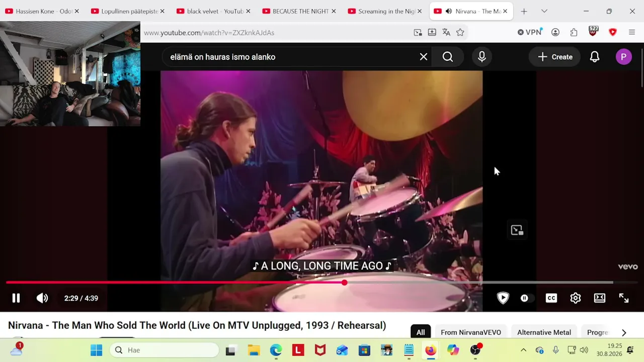Click the red shield extension icon

coord(612,32)
